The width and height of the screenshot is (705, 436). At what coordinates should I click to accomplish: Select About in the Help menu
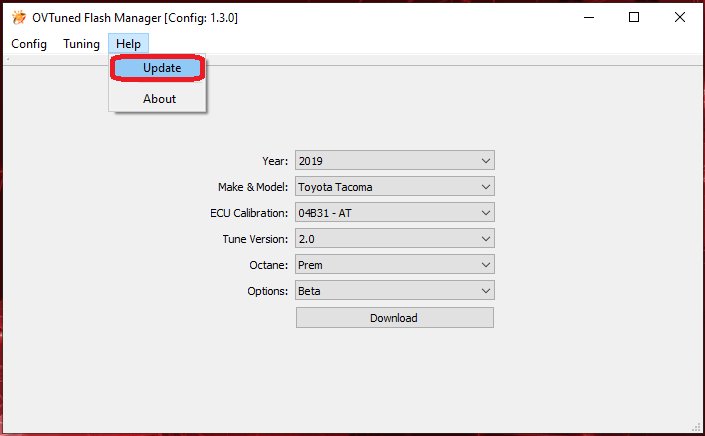point(158,98)
